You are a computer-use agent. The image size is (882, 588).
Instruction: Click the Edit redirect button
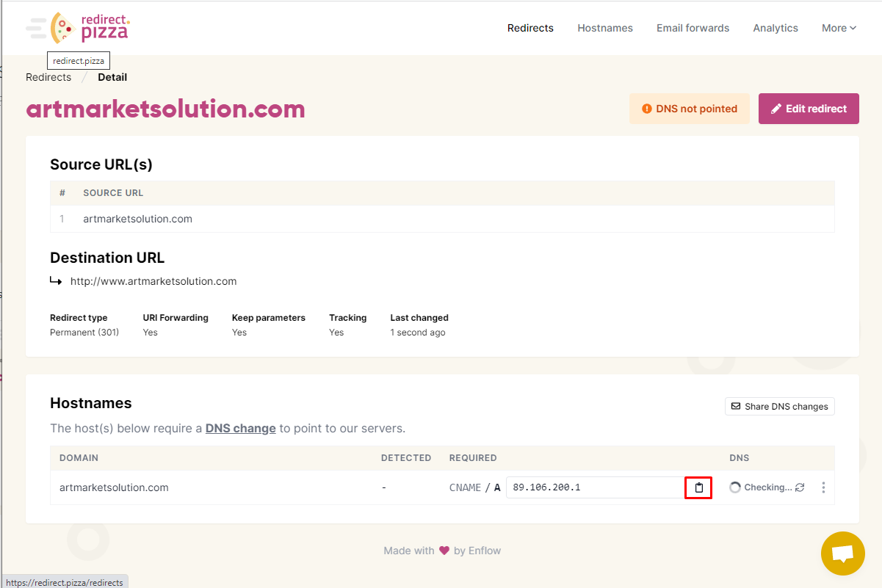click(x=809, y=109)
